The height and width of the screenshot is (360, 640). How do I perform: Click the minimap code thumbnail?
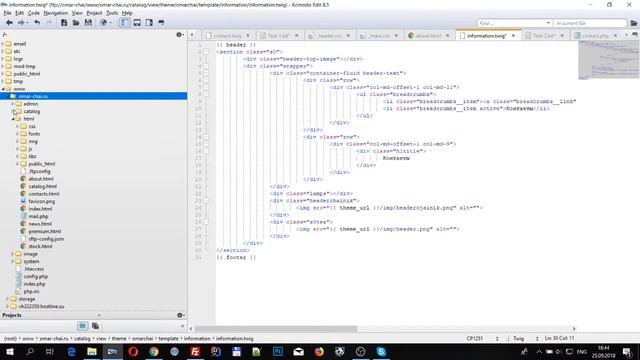click(x=609, y=60)
